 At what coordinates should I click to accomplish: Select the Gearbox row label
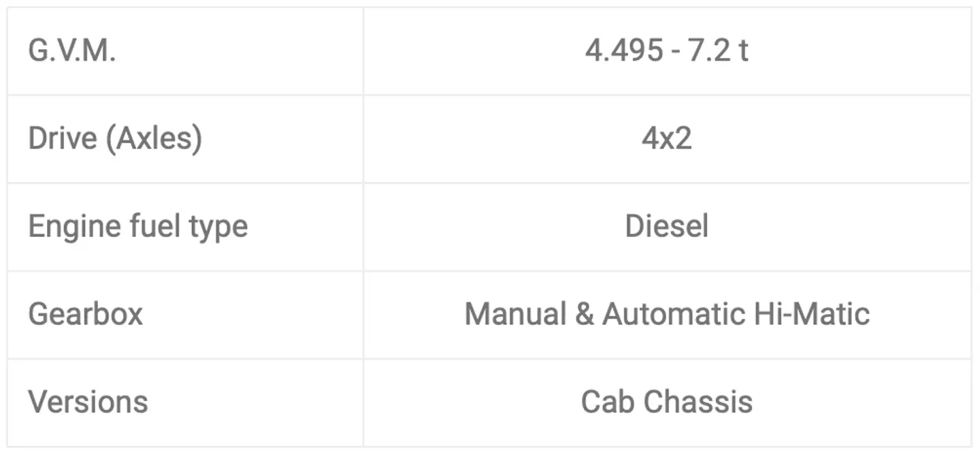coord(86,314)
